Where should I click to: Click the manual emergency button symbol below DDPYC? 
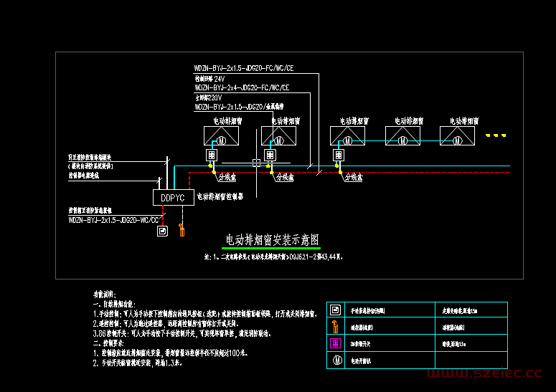click(x=162, y=231)
